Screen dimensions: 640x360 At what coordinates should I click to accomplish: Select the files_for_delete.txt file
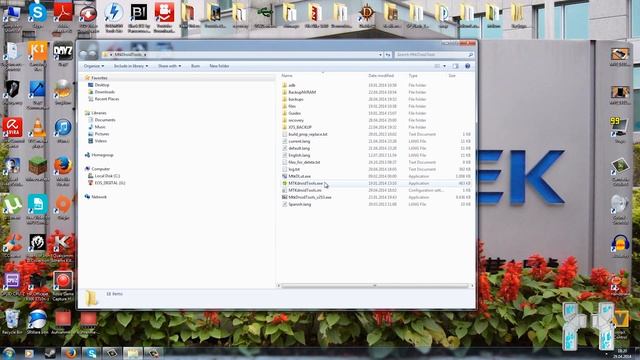coord(304,162)
